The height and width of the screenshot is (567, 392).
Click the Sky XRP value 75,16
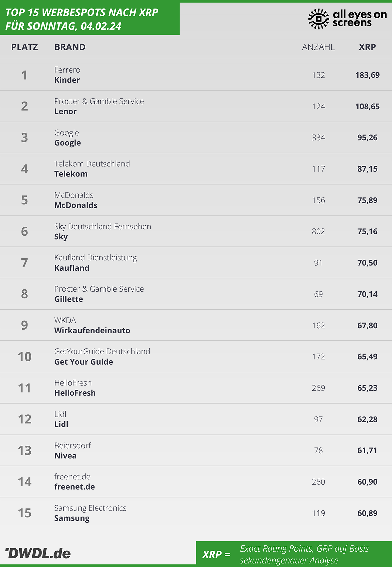click(x=367, y=232)
